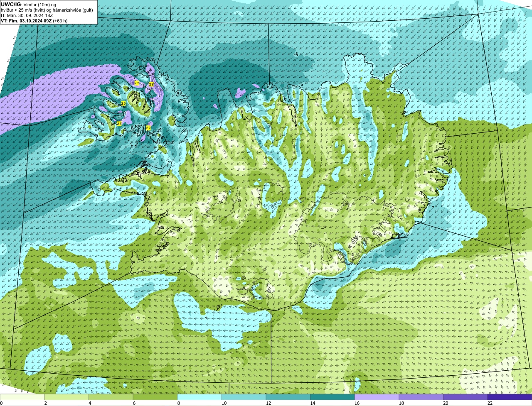The height and width of the screenshot is (406, 532).
Task: Click the legend tick label '0'
Action: point(1,403)
